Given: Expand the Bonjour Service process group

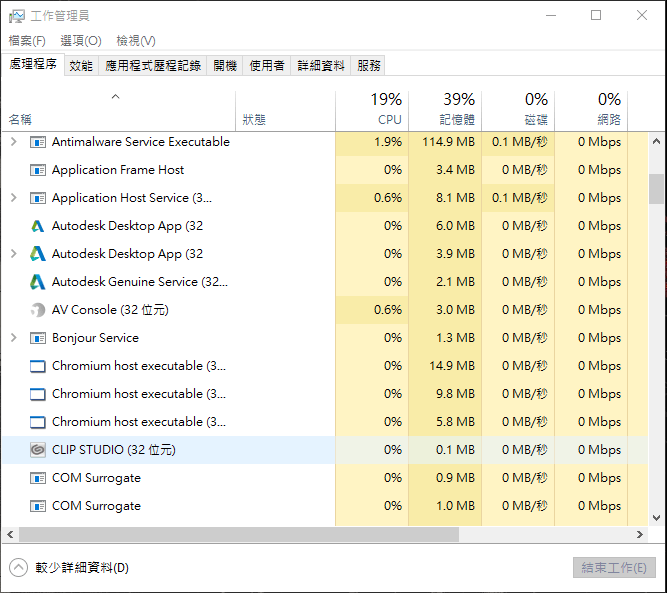Looking at the screenshot, I should pos(13,338).
